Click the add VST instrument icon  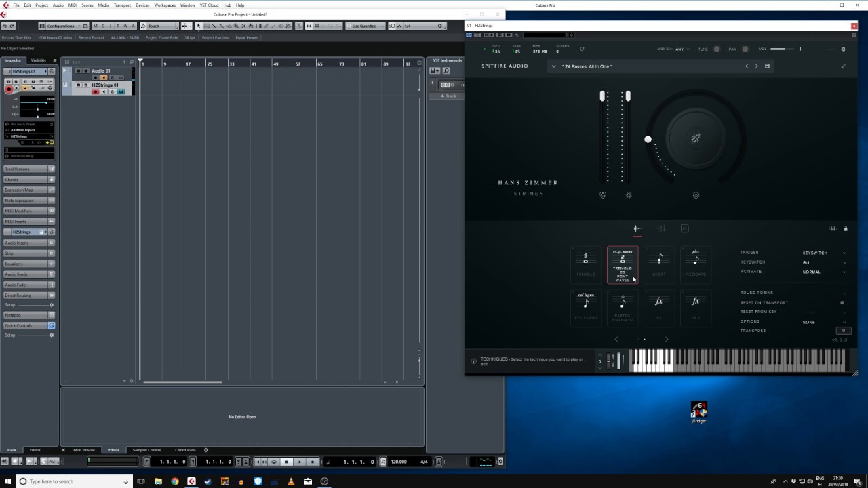435,70
